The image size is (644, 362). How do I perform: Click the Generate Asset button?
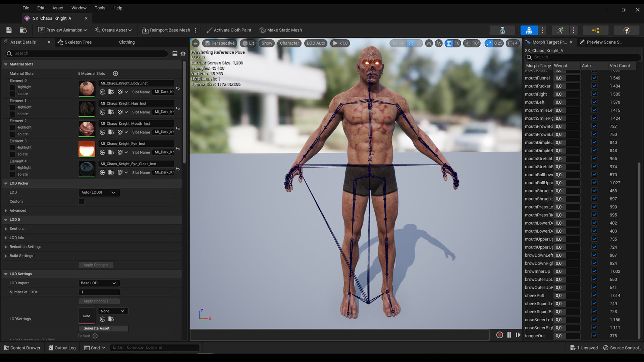click(x=103, y=328)
